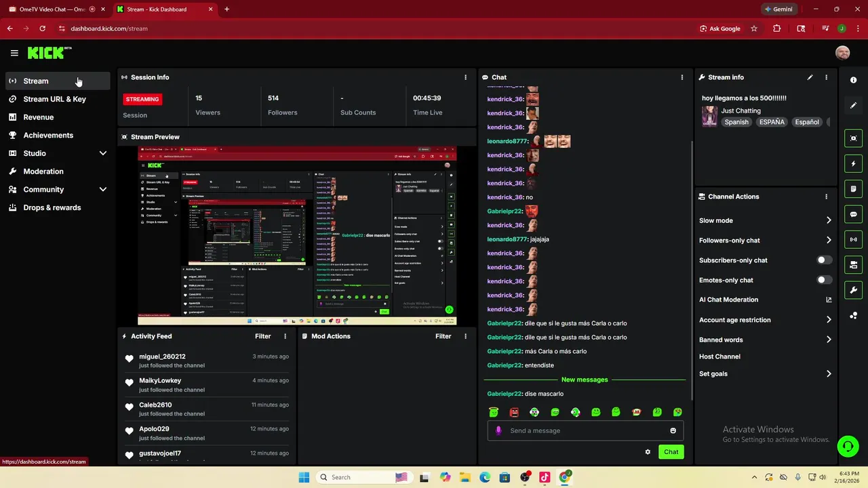This screenshot has width=868, height=488.
Task: Open Chat panel options menu
Action: pos(682,77)
